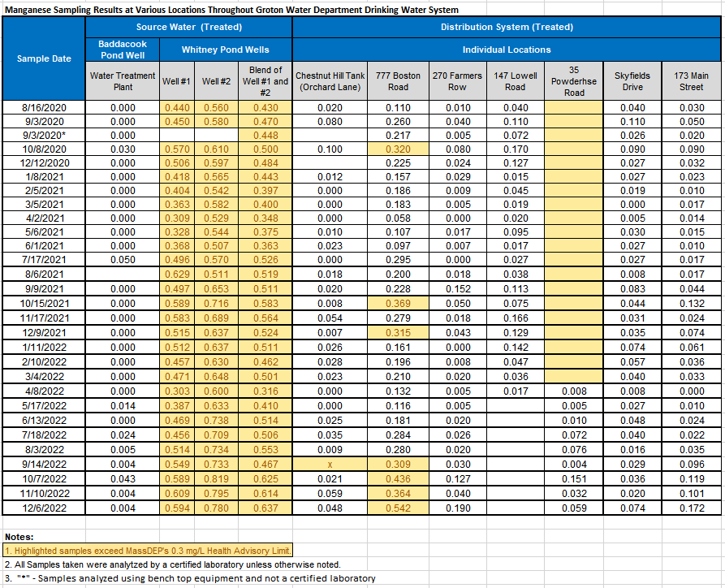The image size is (725, 588).
Task: Click '0.436' in the 10/7/2022 row
Action: (x=398, y=479)
